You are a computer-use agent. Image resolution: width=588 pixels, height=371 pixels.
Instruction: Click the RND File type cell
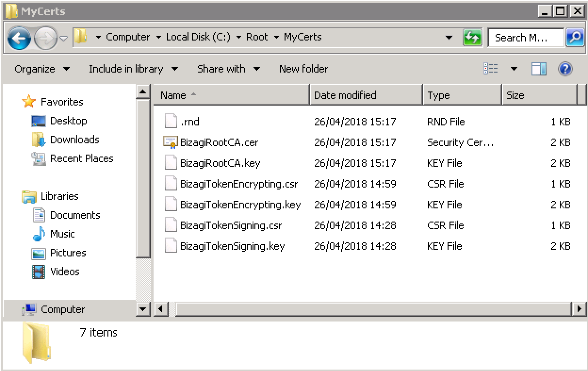446,122
